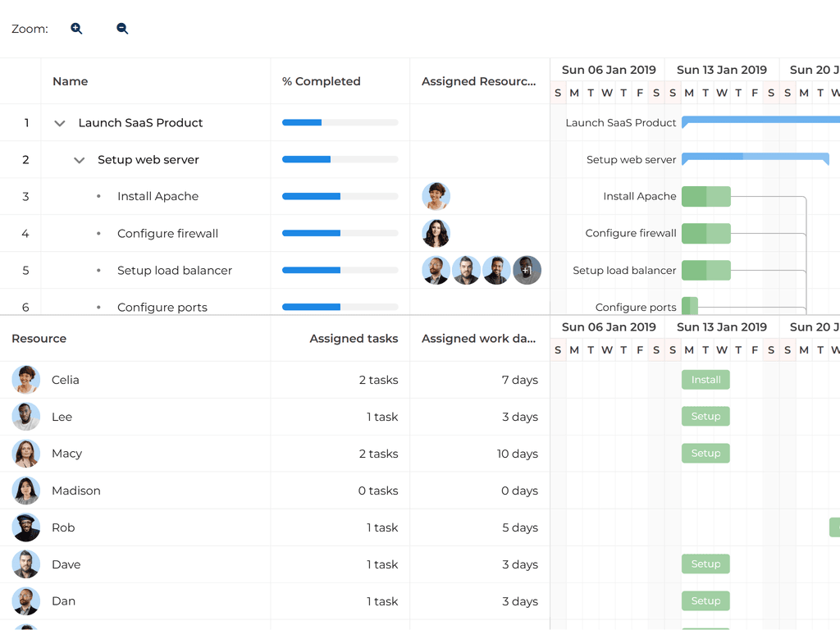
Task: Click the Sun 13 Jan 2019 timeline header
Action: 722,70
